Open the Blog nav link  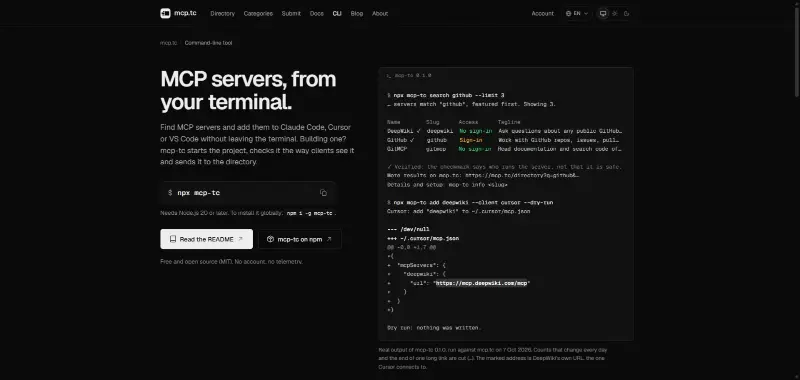pos(357,14)
